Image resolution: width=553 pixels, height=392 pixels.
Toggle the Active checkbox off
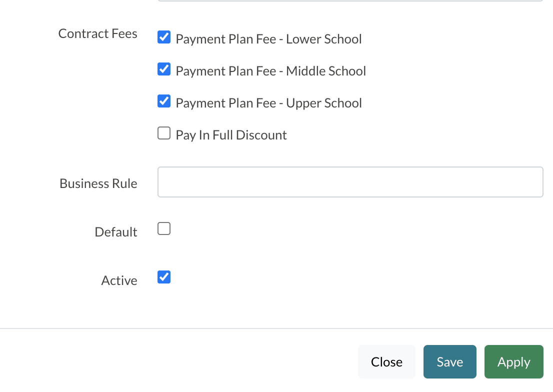pos(164,277)
